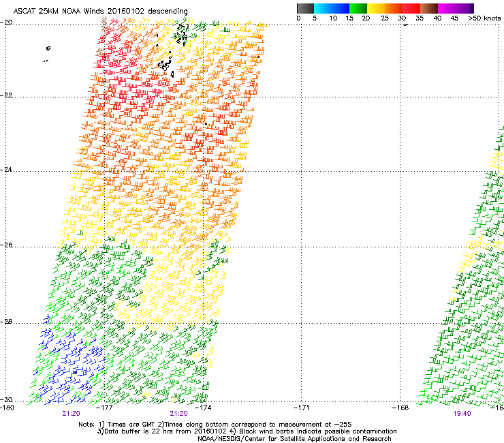This screenshot has width=504, height=443.
Task: Click the '30' label under the color bar
Action: 402,18
